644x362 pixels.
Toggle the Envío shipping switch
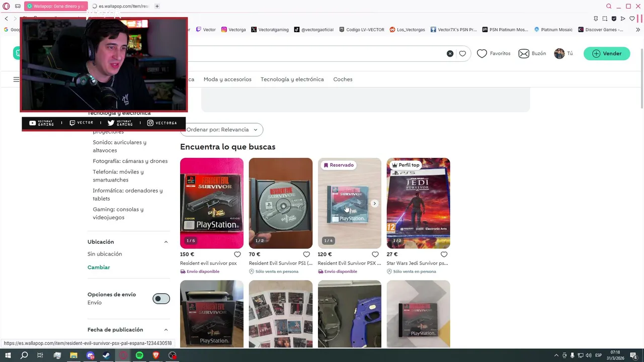click(x=161, y=299)
